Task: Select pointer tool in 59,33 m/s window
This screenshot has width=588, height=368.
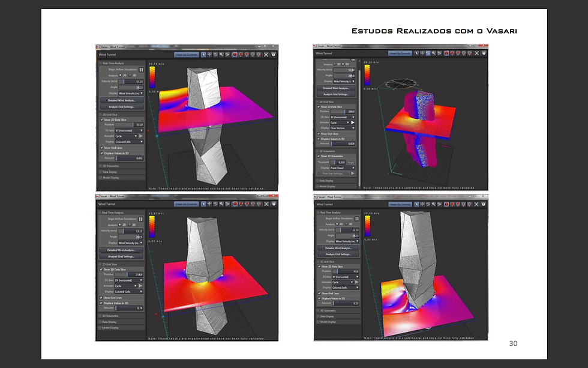Action: coord(416,53)
